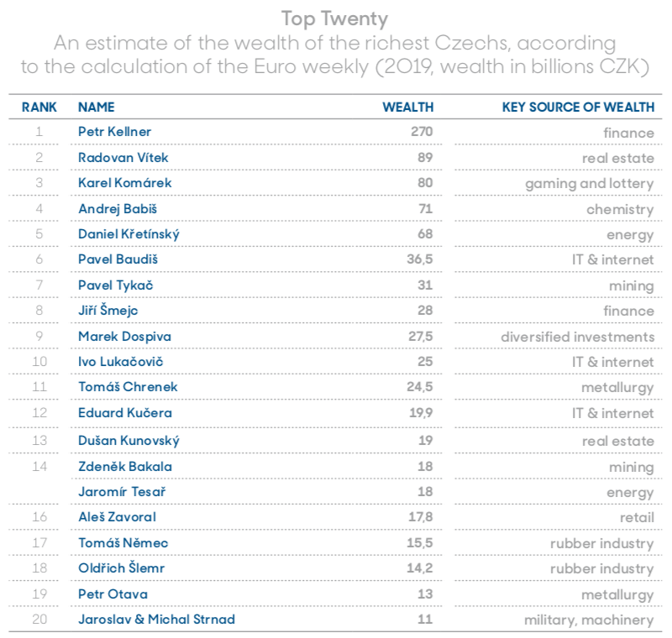The height and width of the screenshot is (638, 672).
Task: Select Jiří Šmejc row name
Action: point(108,311)
